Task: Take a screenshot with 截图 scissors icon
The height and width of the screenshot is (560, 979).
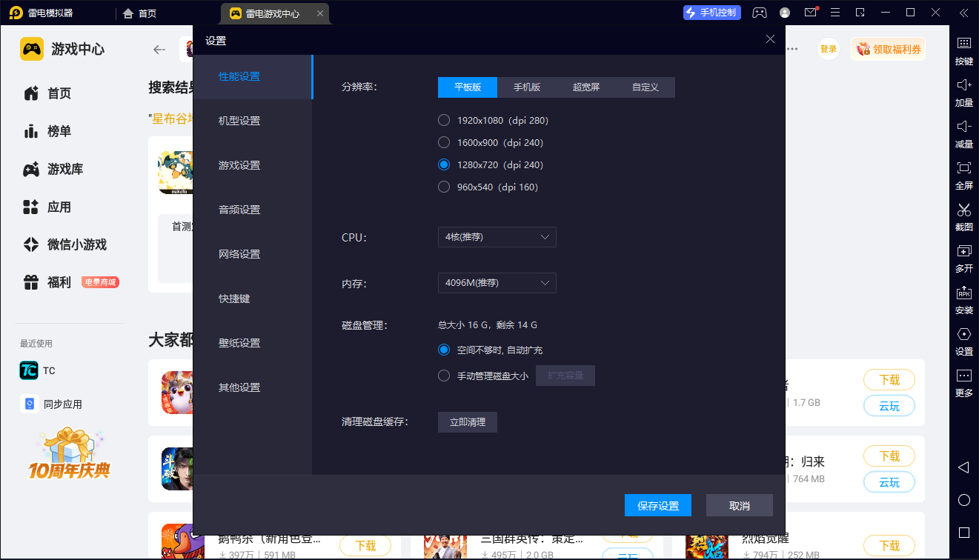Action: (x=963, y=210)
